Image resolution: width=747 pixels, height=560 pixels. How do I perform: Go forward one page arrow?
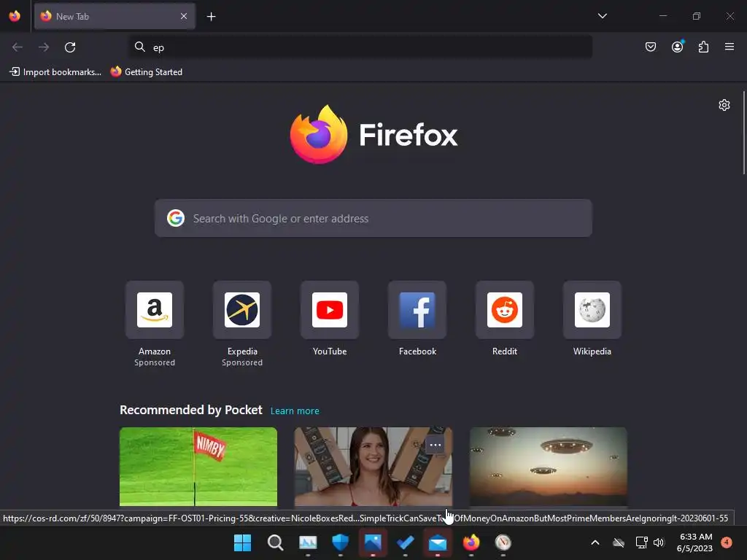click(x=44, y=47)
